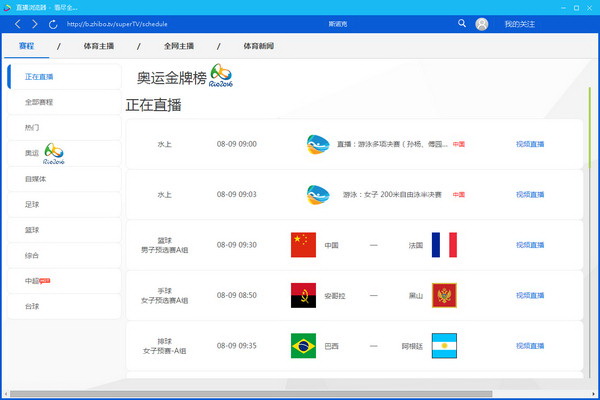Viewport: 600px width, 400px height.
Task: Click swimming icon in 08-09 09:00 row
Action: click(318, 144)
